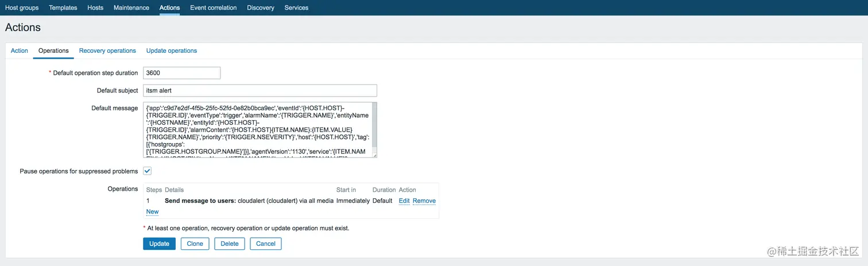Click the Details column header
Image resolution: width=868 pixels, height=266 pixels.
174,190
